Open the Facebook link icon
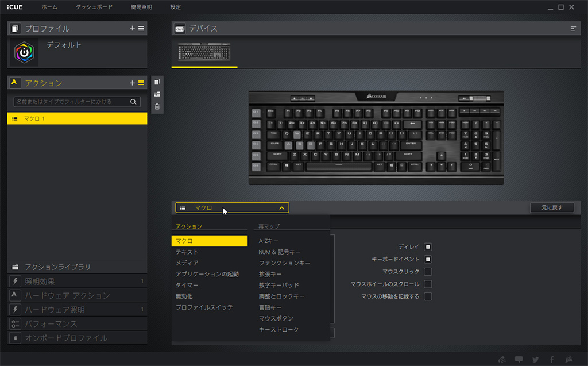Screen dimensions: 588x366 [x=552, y=359]
